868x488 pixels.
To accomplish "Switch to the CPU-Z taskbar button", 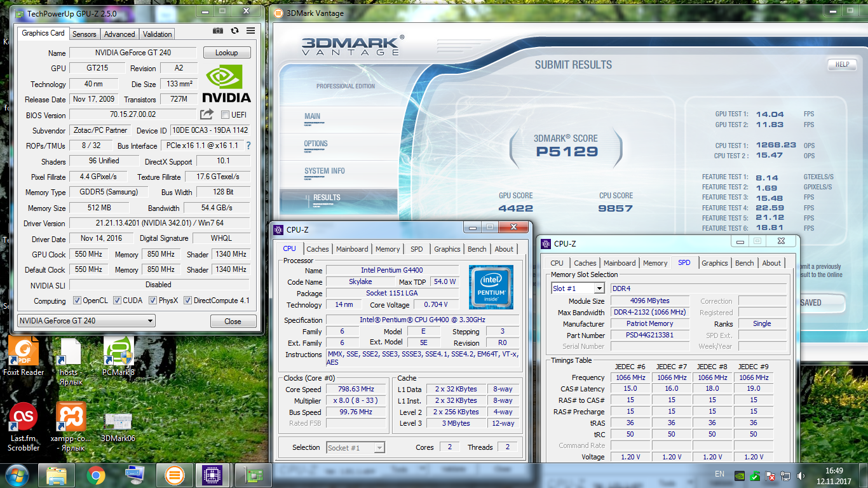I will (212, 475).
